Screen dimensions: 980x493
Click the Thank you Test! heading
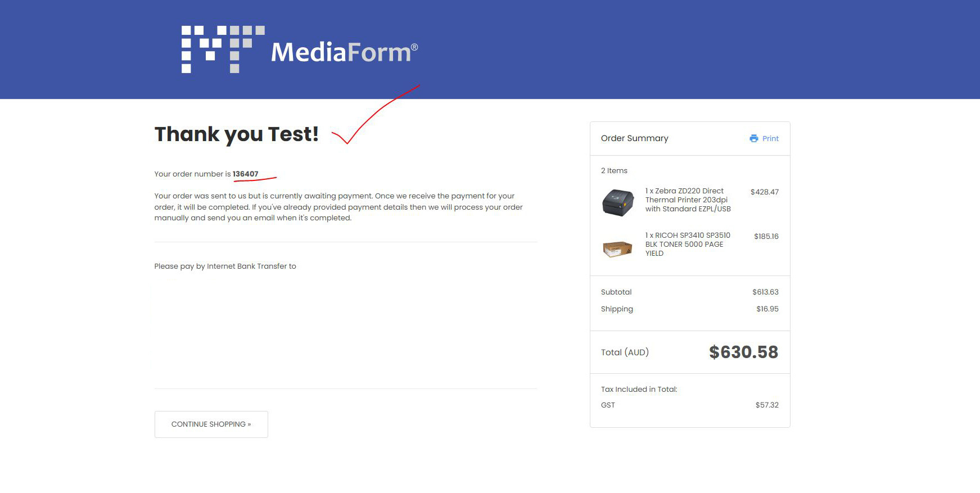(236, 134)
